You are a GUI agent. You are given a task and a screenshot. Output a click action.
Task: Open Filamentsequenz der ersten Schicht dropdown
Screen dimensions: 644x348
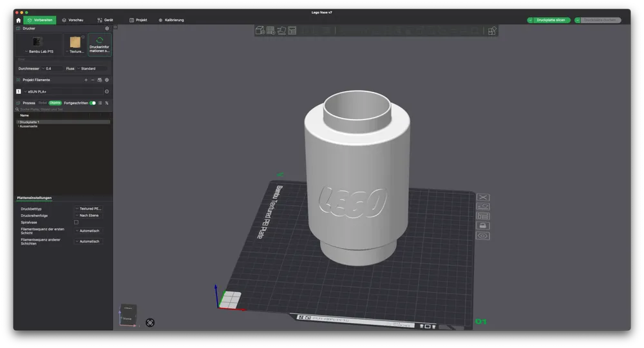[x=88, y=231]
